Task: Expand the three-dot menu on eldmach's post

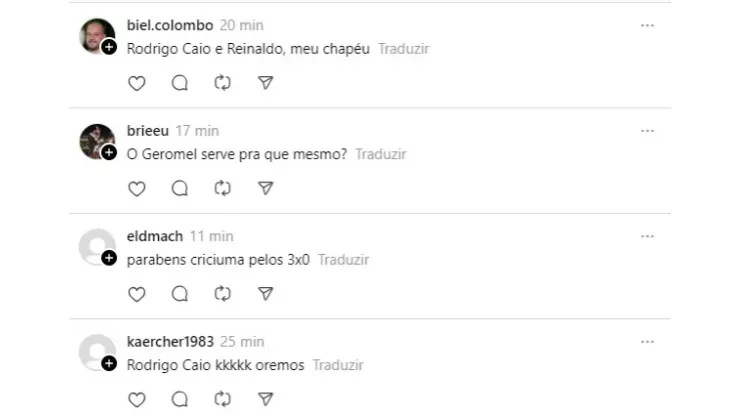Action: (647, 236)
